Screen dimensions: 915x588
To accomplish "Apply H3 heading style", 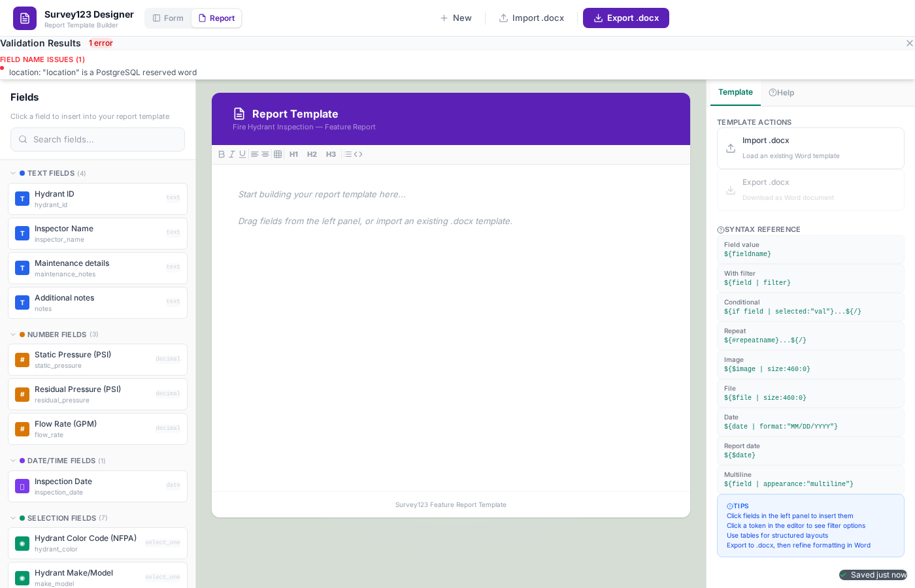I will click(x=331, y=154).
